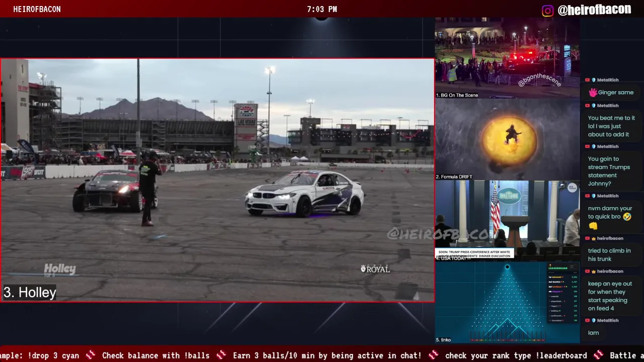Click the ticker separator icon before 'Check balance'
This screenshot has width=644, height=362.
[x=91, y=355]
